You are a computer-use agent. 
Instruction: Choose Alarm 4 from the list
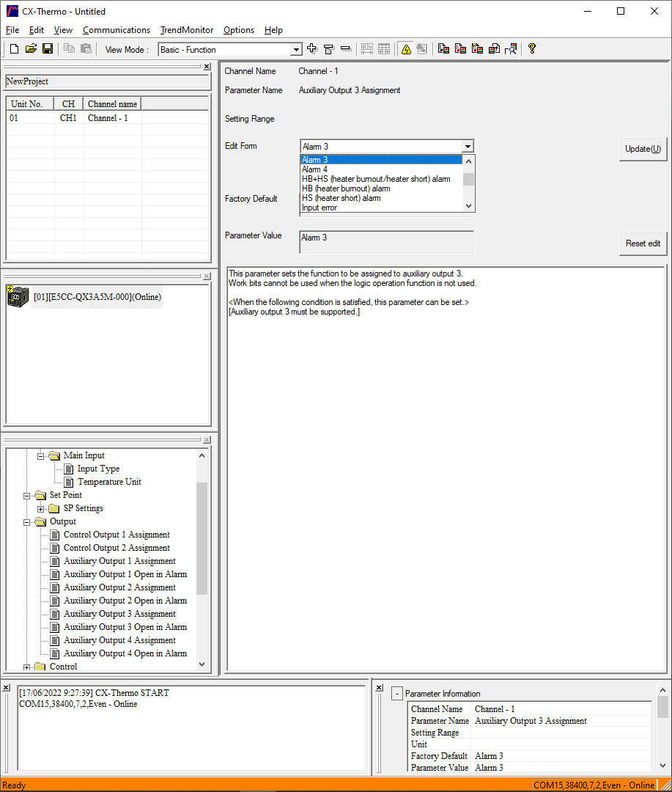pos(381,169)
